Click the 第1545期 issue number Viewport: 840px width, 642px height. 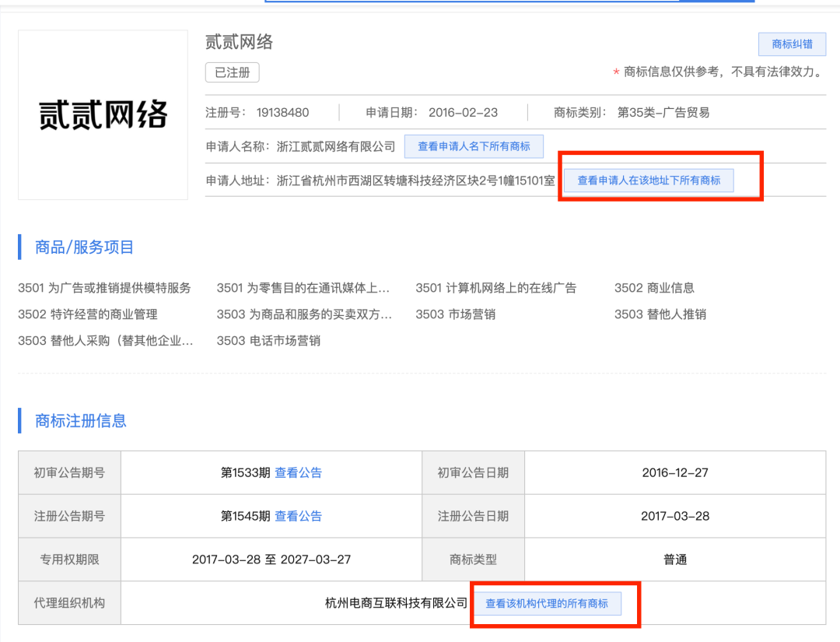[x=245, y=516]
